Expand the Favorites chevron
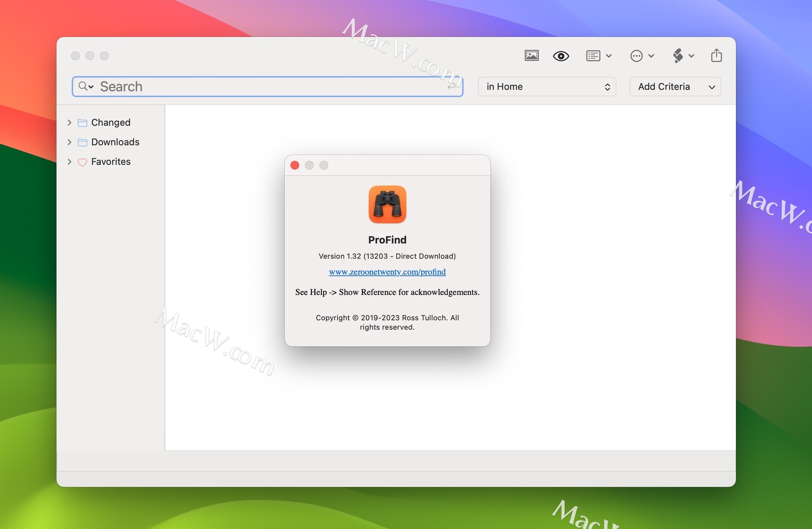812x529 pixels. [x=69, y=162]
